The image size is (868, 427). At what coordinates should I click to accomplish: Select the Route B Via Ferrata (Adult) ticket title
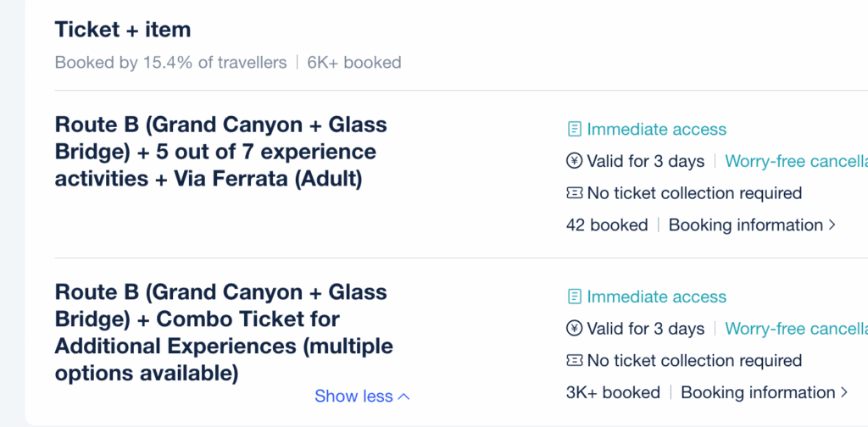[220, 152]
